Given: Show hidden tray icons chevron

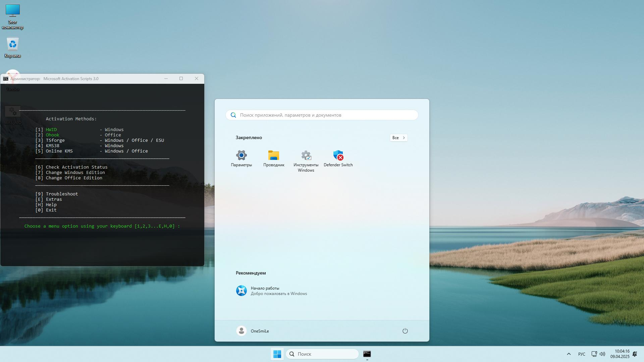Looking at the screenshot, I should (569, 354).
